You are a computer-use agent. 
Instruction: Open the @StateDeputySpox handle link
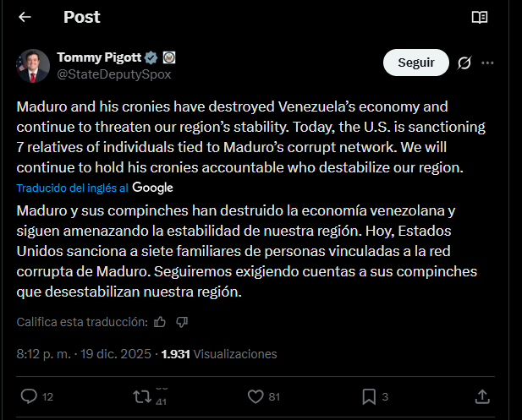point(113,74)
